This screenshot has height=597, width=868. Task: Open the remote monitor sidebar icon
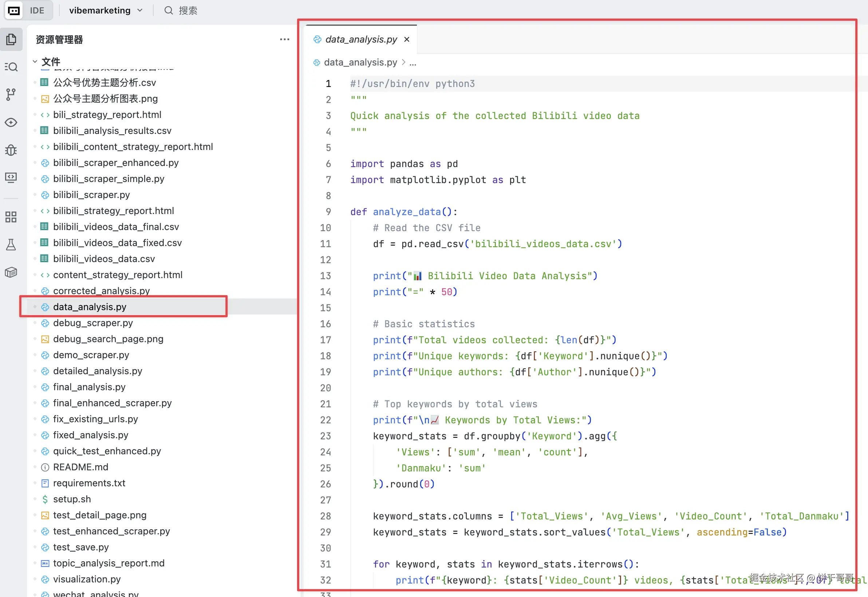11,177
